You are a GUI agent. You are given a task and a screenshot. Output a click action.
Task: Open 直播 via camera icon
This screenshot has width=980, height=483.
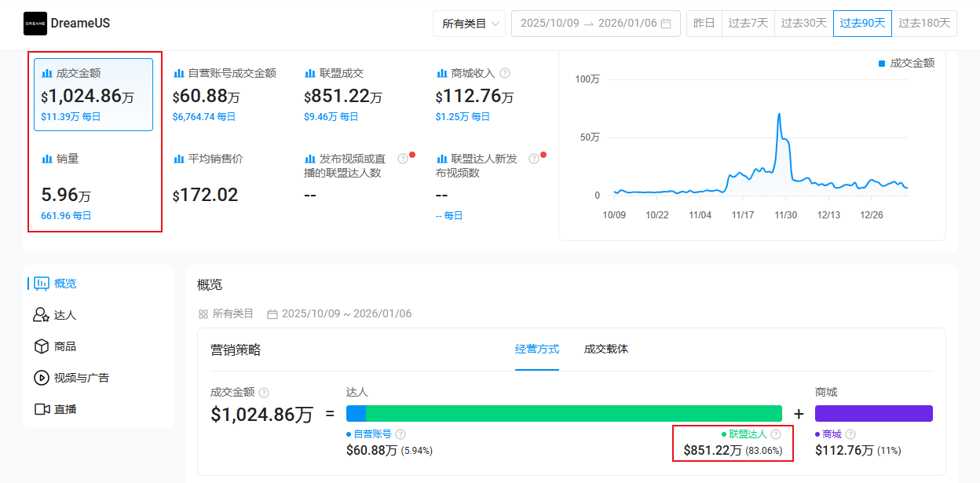[42, 409]
